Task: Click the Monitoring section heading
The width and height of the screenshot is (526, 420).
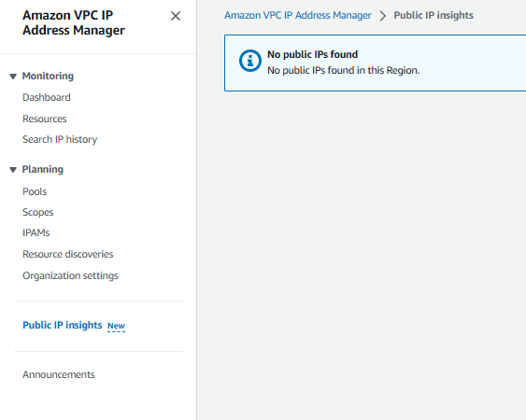Action: click(x=48, y=77)
